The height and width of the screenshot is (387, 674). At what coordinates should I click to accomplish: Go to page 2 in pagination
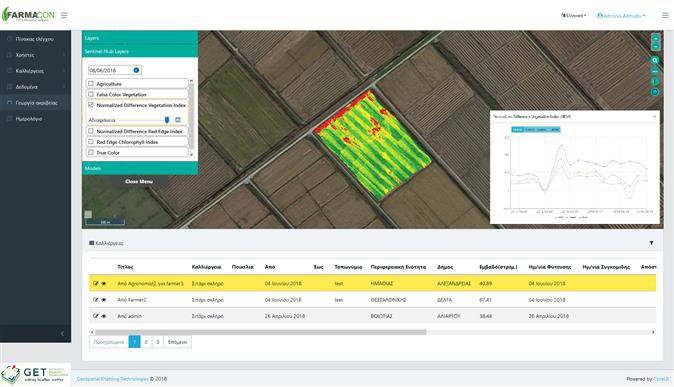[146, 342]
